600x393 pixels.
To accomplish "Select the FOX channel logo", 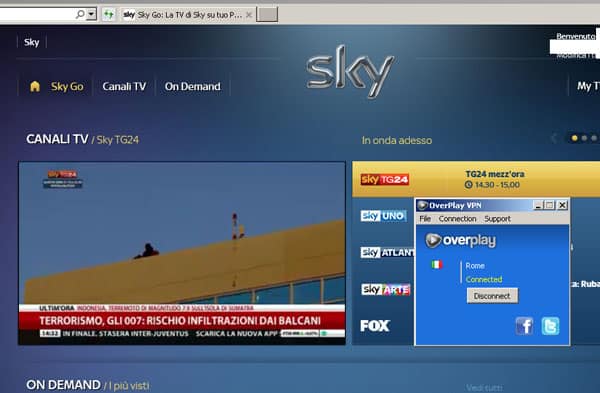I will (375, 326).
